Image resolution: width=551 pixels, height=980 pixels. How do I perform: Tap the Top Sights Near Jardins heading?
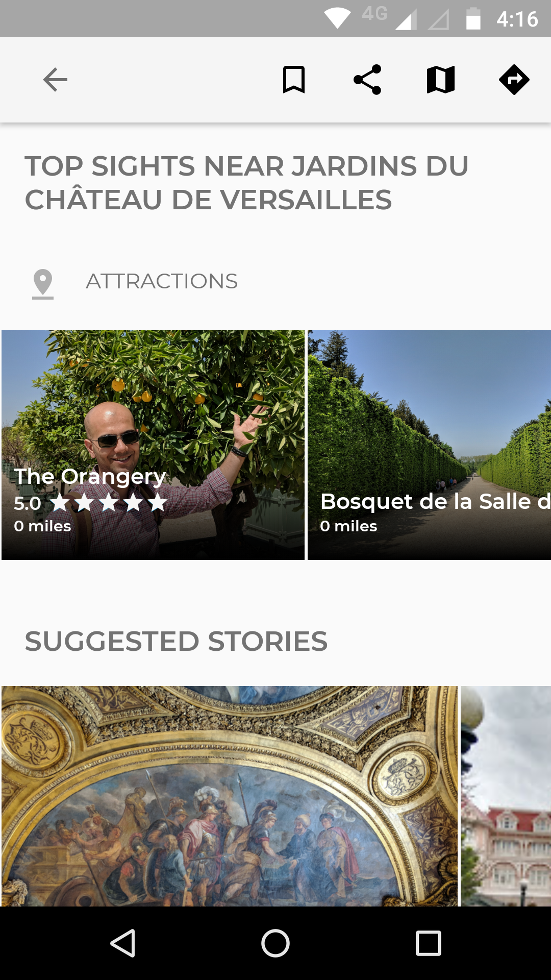pyautogui.click(x=246, y=183)
